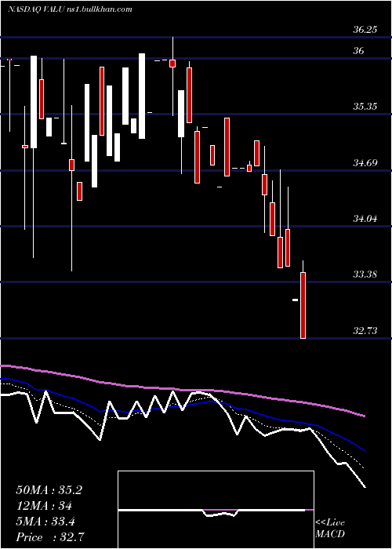This screenshot has height=549, width=392.
Task: Select the 36 price level label
Action: (x=359, y=51)
